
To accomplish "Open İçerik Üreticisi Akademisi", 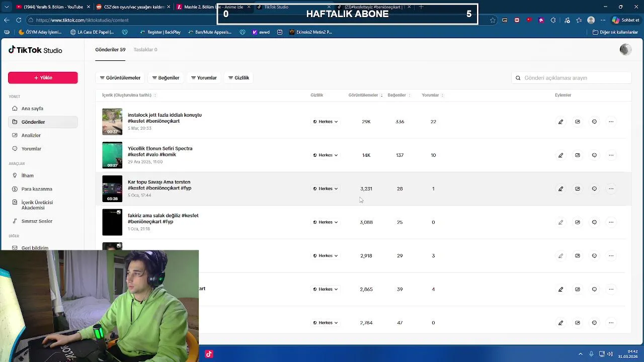I will [43, 205].
